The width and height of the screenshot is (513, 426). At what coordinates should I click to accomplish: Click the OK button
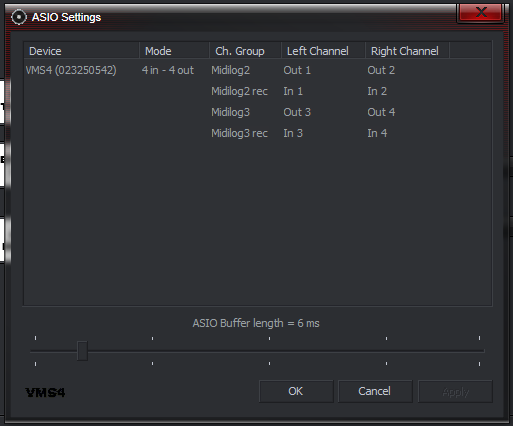click(x=296, y=391)
